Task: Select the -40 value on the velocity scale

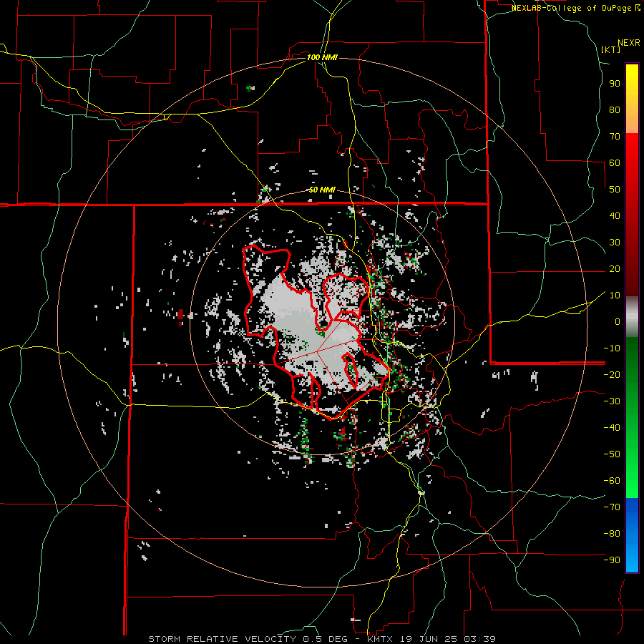Action: pyautogui.click(x=612, y=428)
